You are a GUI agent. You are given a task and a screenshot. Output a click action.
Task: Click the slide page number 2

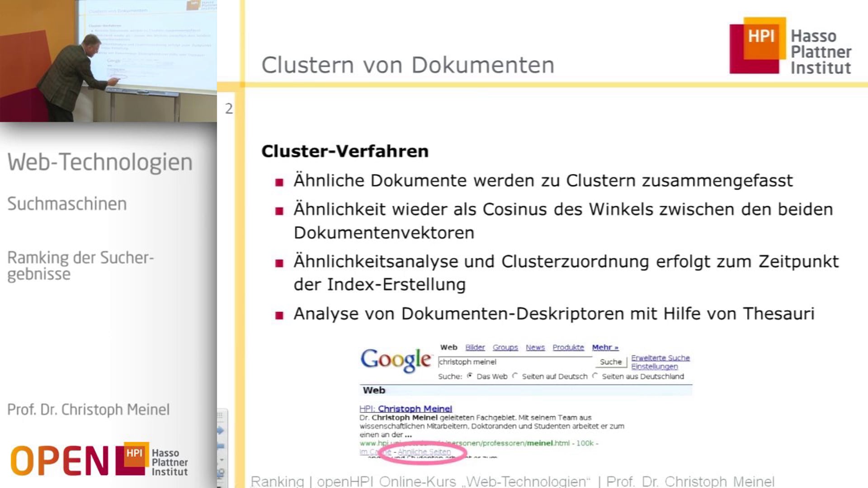(x=229, y=108)
